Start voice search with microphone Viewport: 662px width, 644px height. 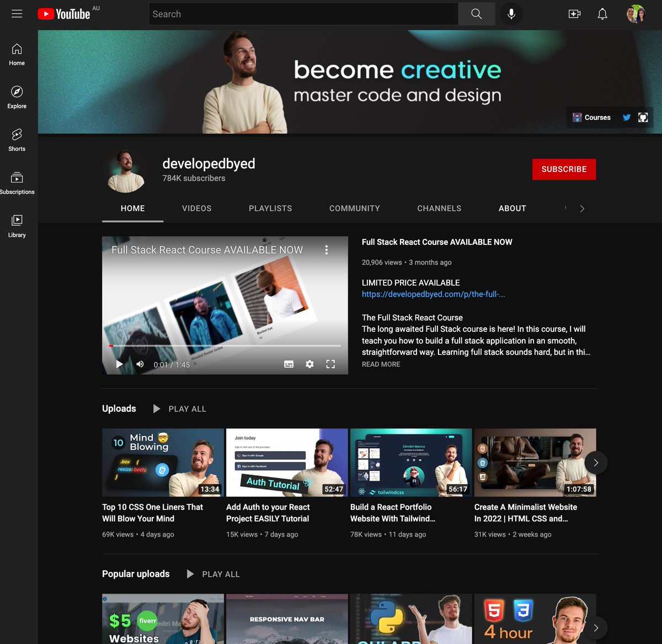click(511, 14)
